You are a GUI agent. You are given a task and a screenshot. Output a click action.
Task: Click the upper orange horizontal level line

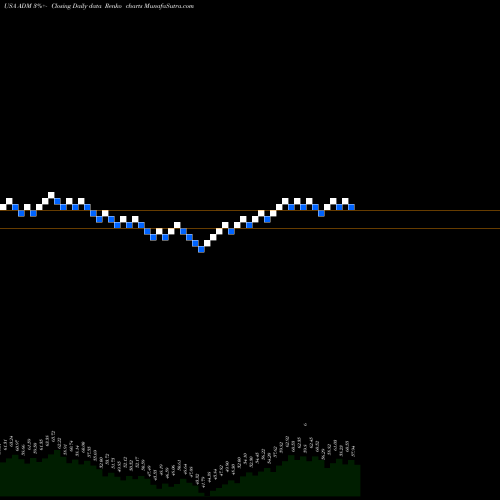[x=250, y=211]
